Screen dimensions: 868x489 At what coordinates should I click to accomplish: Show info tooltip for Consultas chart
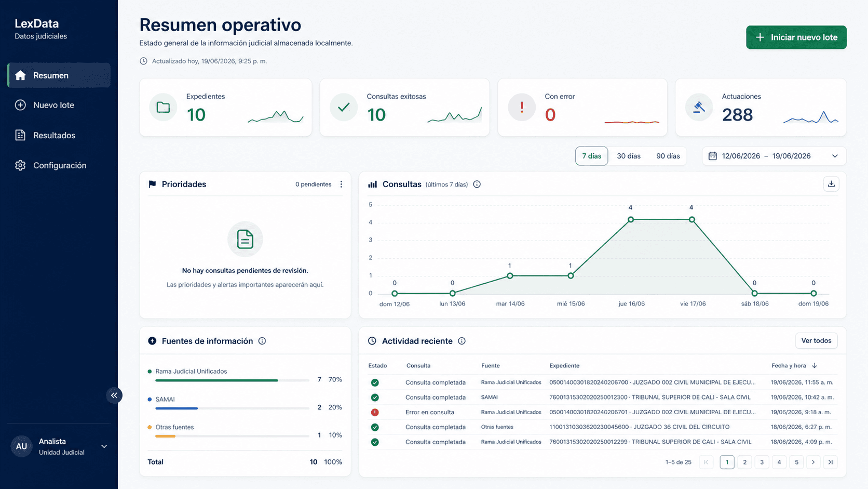click(x=477, y=184)
